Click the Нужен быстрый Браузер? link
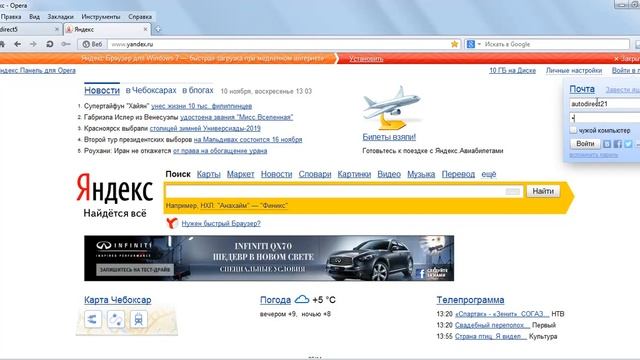640x360 pixels. point(221,224)
